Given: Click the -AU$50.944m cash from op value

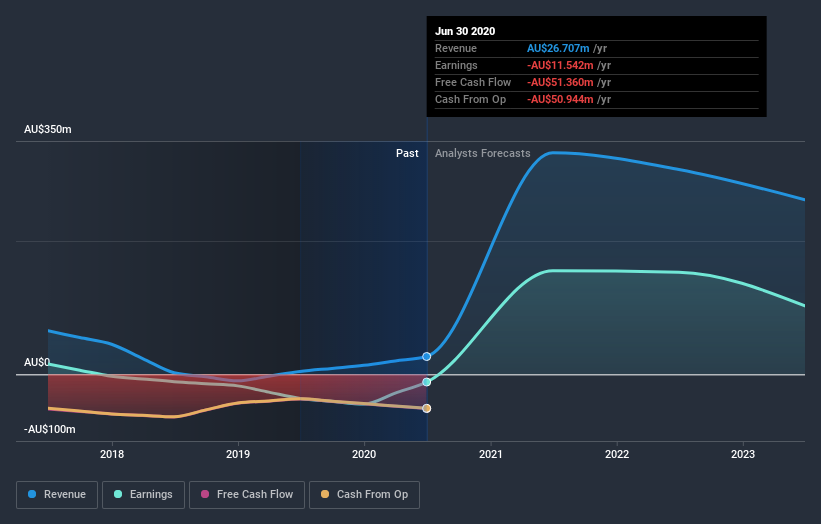Looking at the screenshot, I should tap(560, 99).
